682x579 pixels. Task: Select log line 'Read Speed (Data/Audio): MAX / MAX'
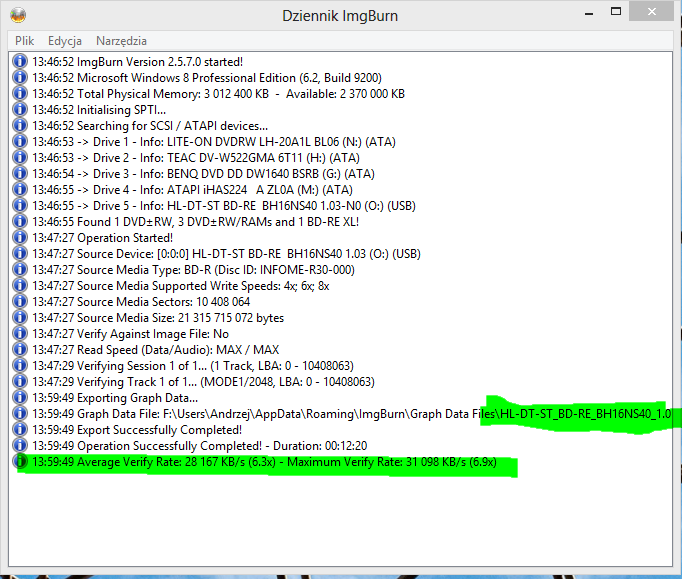click(x=156, y=350)
